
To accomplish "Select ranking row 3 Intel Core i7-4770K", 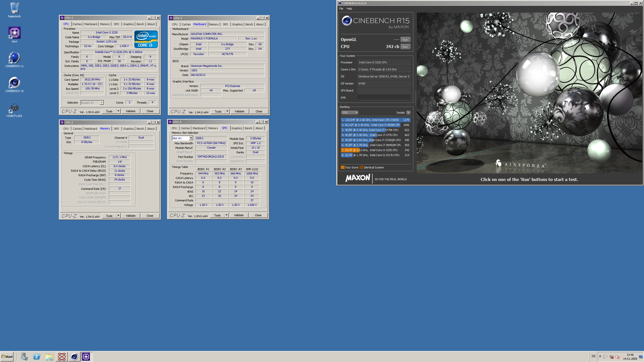I will point(376,130).
